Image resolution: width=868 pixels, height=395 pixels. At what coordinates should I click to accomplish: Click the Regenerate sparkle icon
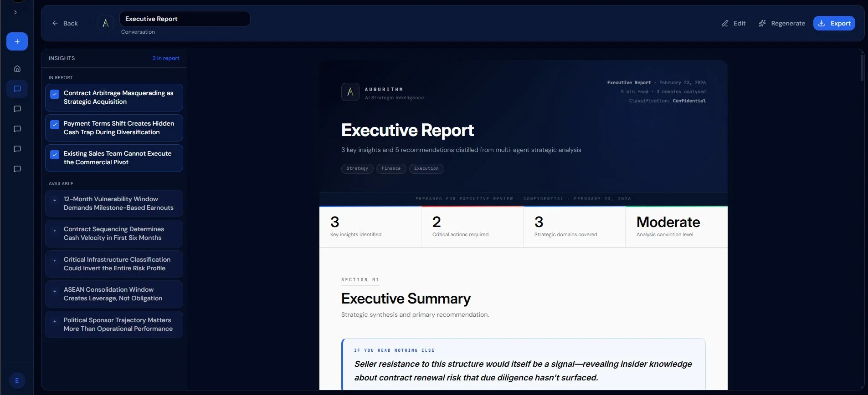(x=762, y=23)
